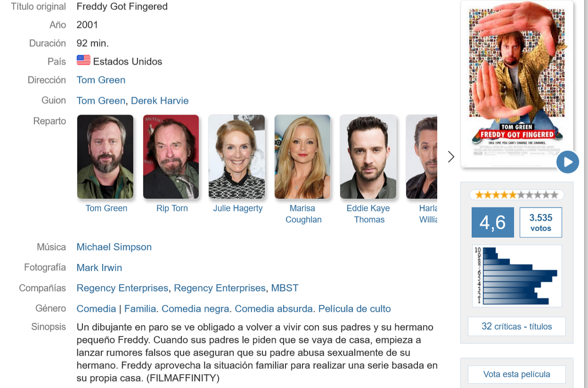
Task: Play the trailer on the movie poster
Action: click(x=568, y=162)
